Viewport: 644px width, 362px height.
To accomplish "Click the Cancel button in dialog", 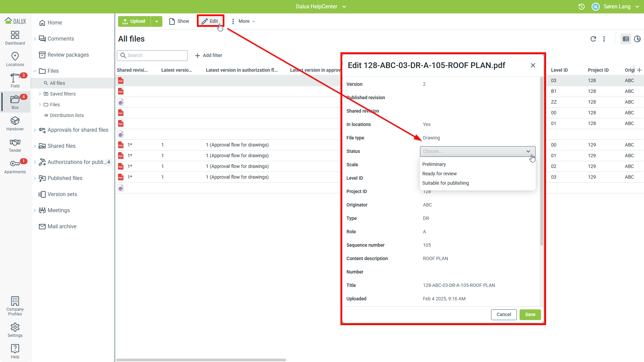I will click(x=503, y=314).
